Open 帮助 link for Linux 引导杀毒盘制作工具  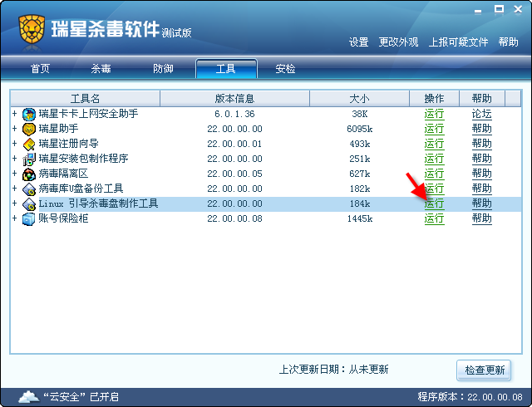pyautogui.click(x=481, y=203)
